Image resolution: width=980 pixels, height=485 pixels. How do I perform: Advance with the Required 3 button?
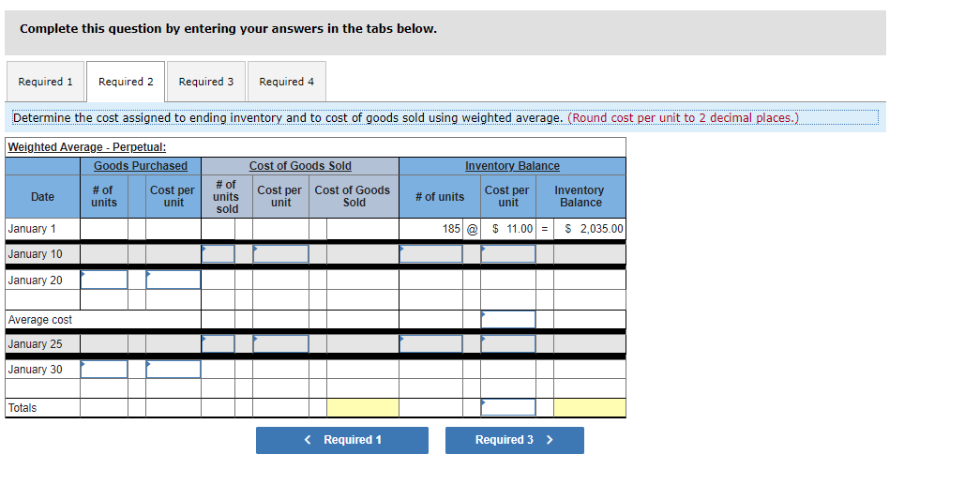pos(514,440)
